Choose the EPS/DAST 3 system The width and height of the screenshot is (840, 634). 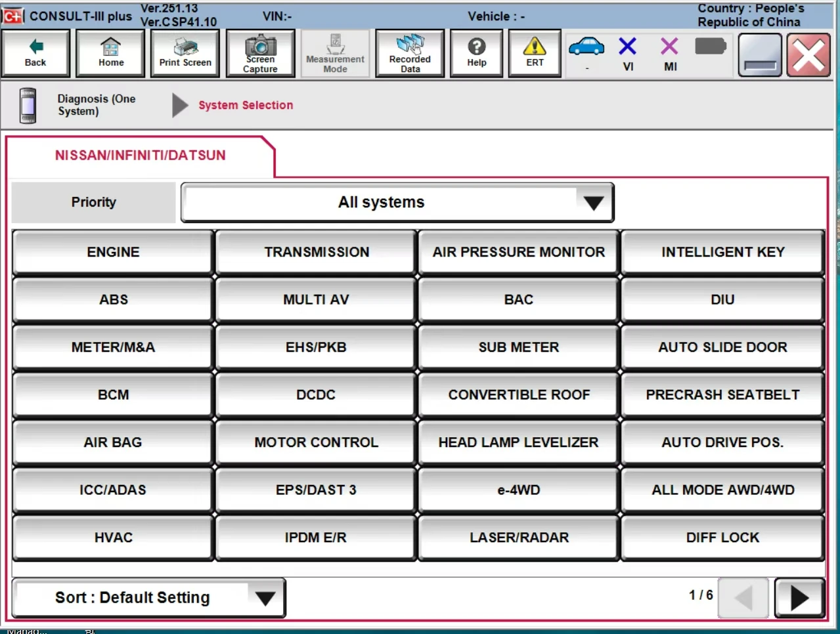[317, 490]
